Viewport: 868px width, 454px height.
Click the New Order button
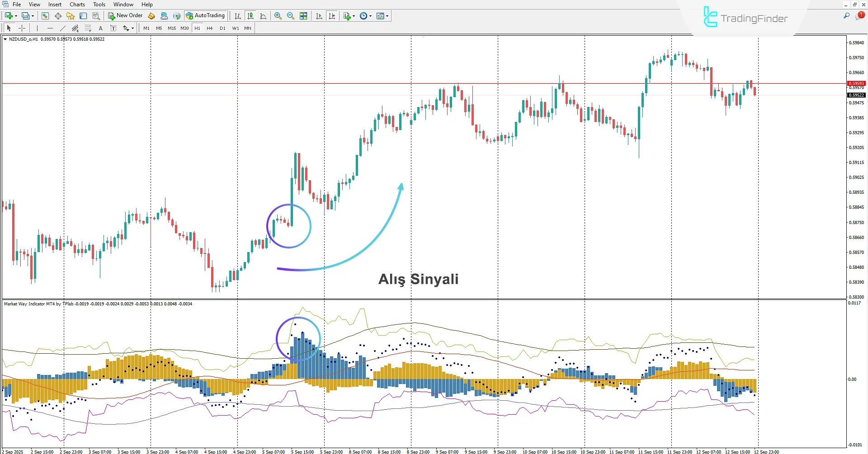pyautogui.click(x=125, y=15)
